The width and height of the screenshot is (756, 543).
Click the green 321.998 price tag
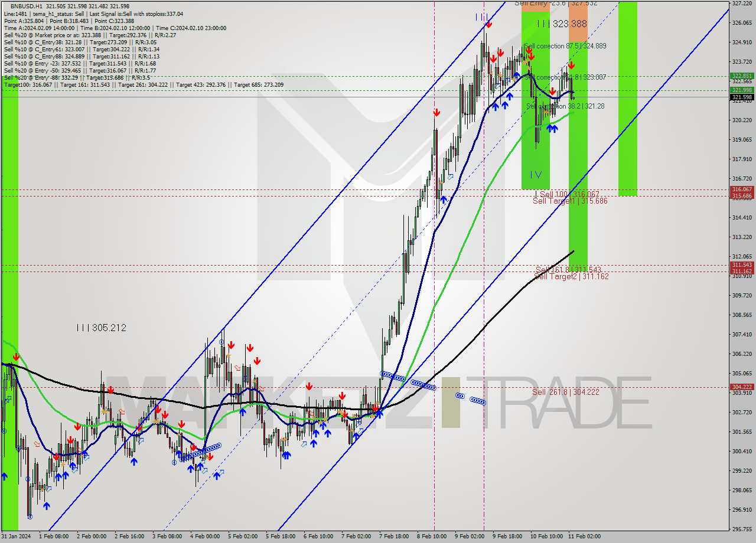coord(742,90)
